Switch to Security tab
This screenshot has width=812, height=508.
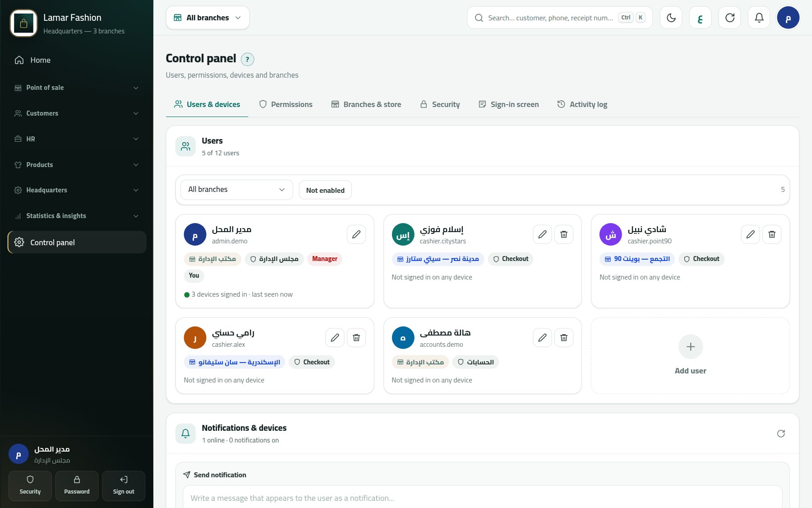[x=440, y=104]
